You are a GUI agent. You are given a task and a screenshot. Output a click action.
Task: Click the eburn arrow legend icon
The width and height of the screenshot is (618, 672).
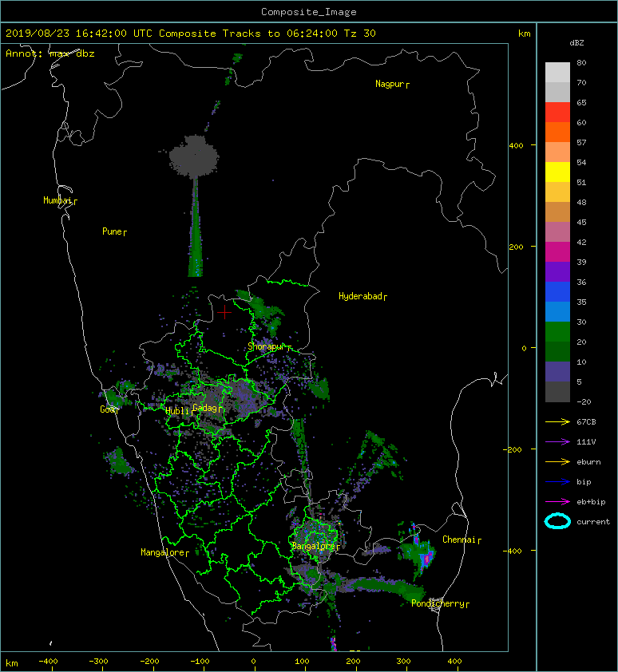[x=557, y=461]
